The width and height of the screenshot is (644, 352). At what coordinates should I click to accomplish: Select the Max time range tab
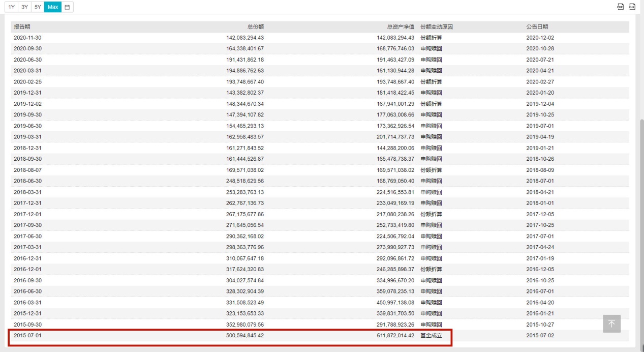tap(53, 7)
